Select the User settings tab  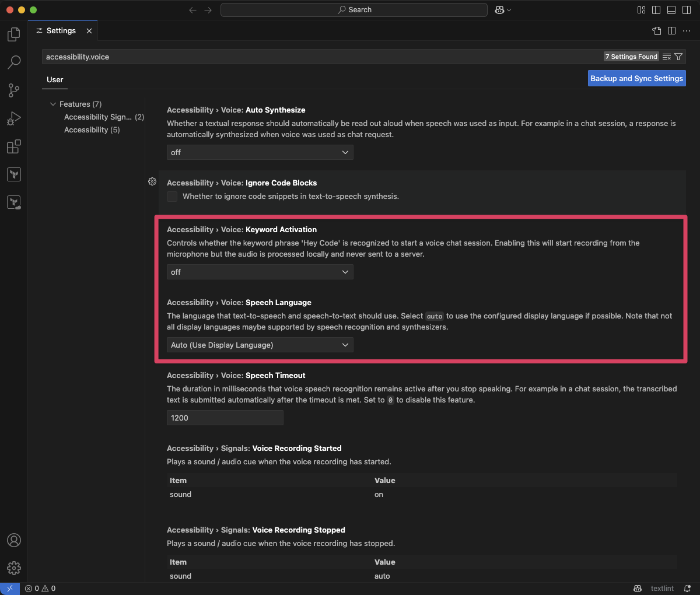coord(55,80)
